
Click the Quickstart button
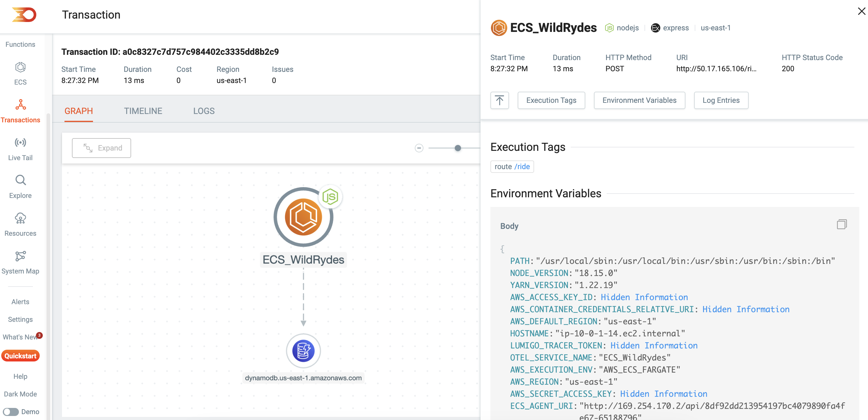pyautogui.click(x=20, y=356)
